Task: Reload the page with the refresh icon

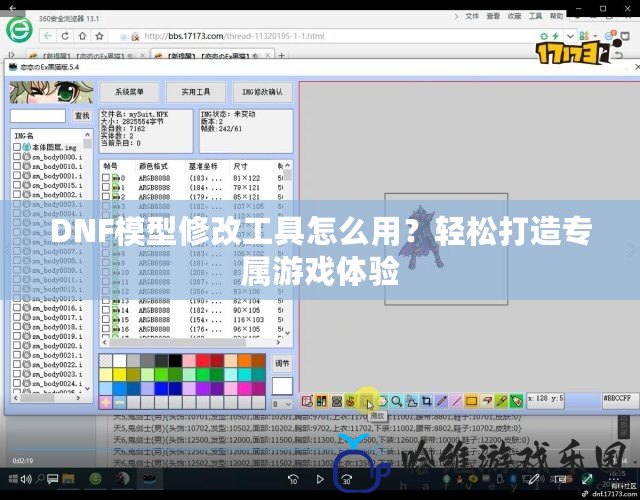Action: tap(64, 36)
